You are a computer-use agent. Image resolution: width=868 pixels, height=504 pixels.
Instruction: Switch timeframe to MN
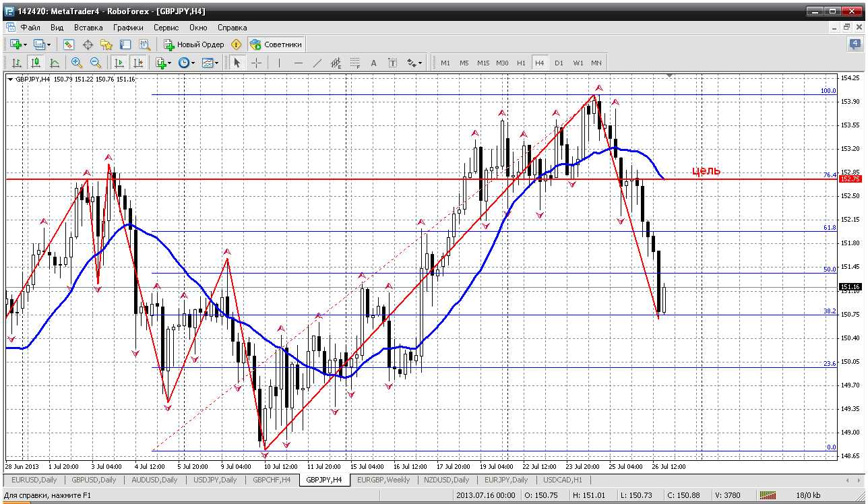596,63
